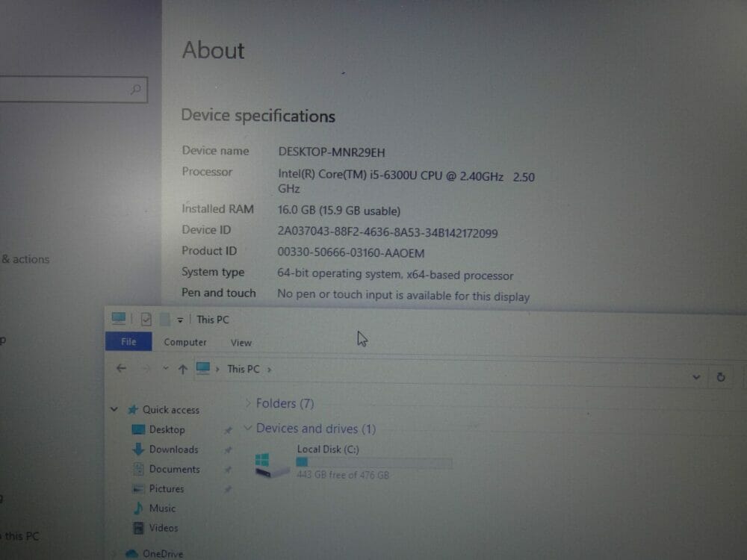
Task: Open Documents in the navigation pane
Action: pos(174,469)
